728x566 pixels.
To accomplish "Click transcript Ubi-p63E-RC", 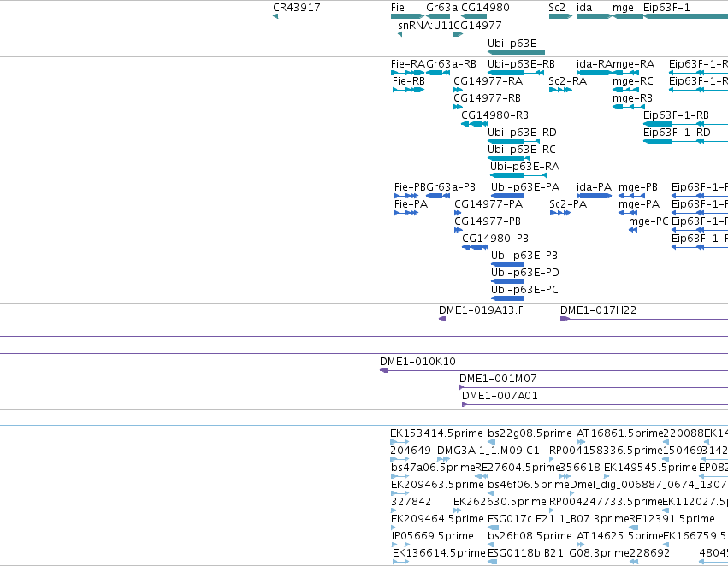I will 521,150.
